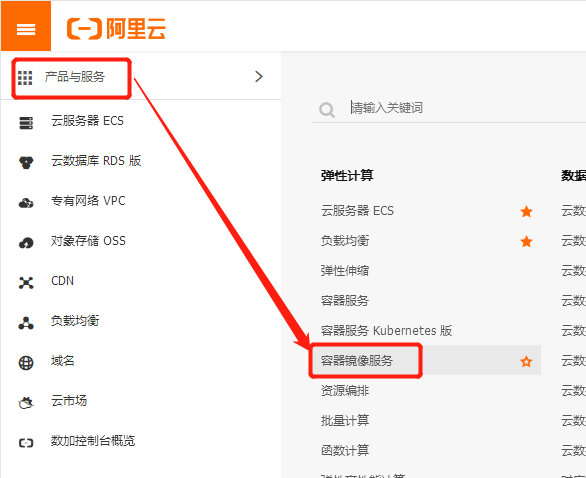Image resolution: width=586 pixels, height=478 pixels.
Task: Open 数加控制台概览 from the sidebar
Action: (93, 441)
